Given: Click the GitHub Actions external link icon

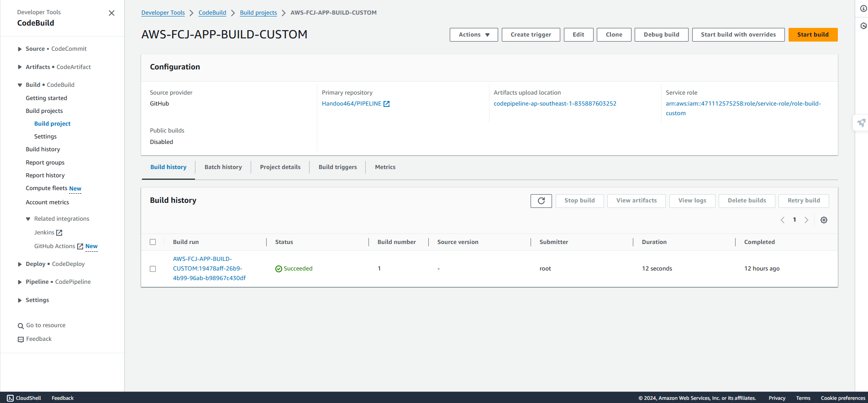Looking at the screenshot, I should [x=80, y=247].
